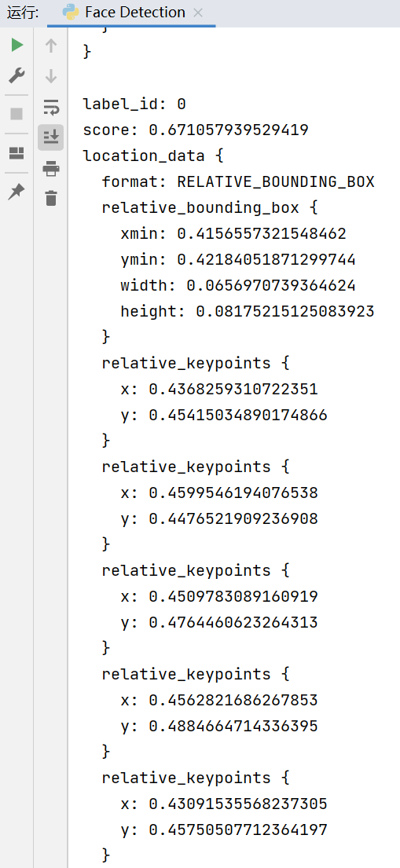Click the height value line

(247, 311)
